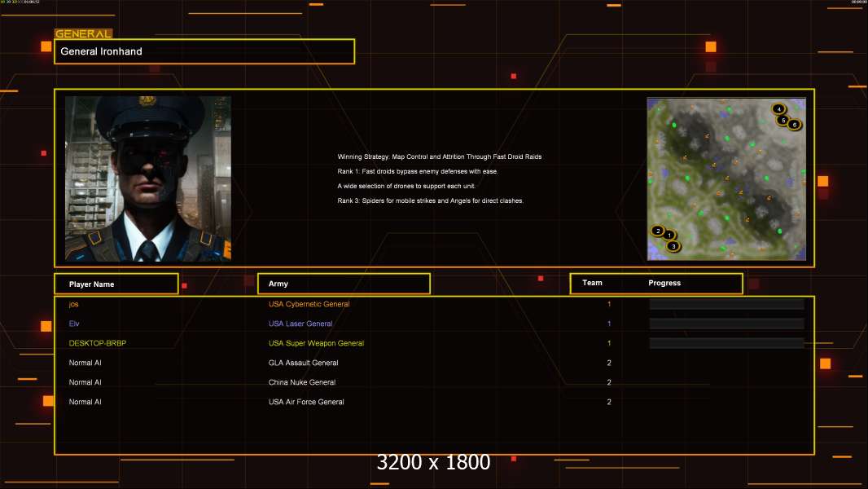Screen dimensions: 868x489
Task: Click the Player Name column header
Action: (116, 284)
